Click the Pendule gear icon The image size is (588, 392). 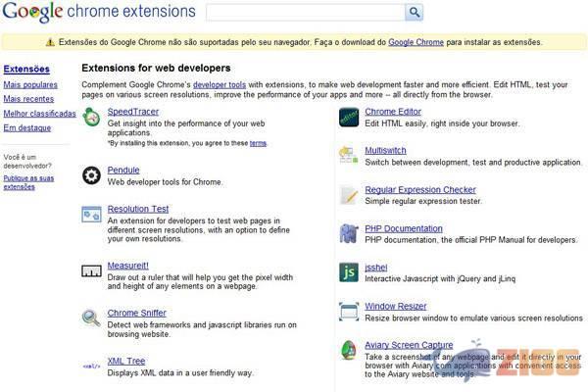pyautogui.click(x=91, y=175)
